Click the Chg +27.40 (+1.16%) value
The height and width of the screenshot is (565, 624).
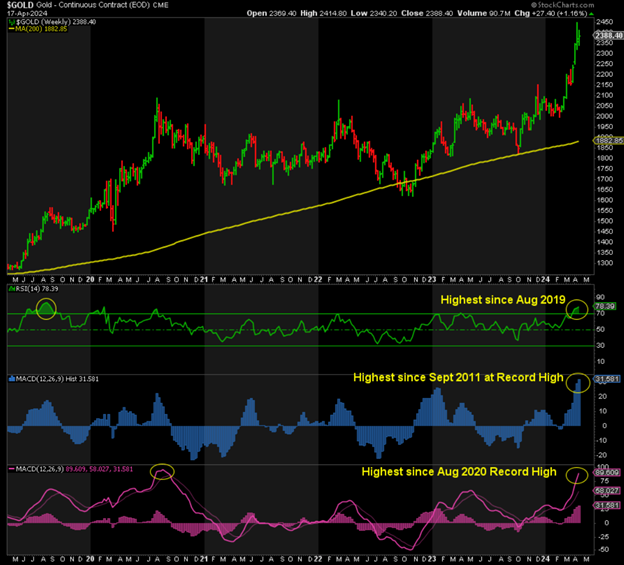[x=551, y=13]
